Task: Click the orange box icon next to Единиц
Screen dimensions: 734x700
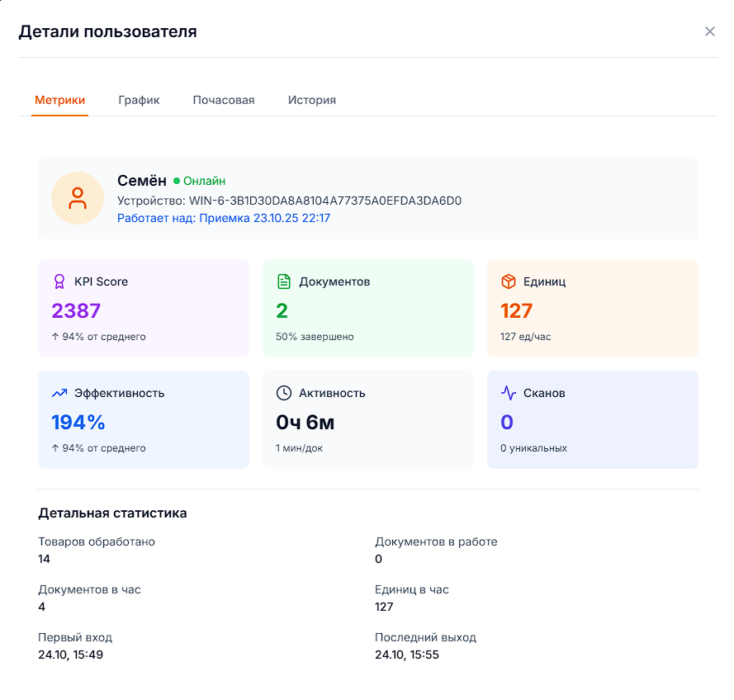Action: coord(508,281)
